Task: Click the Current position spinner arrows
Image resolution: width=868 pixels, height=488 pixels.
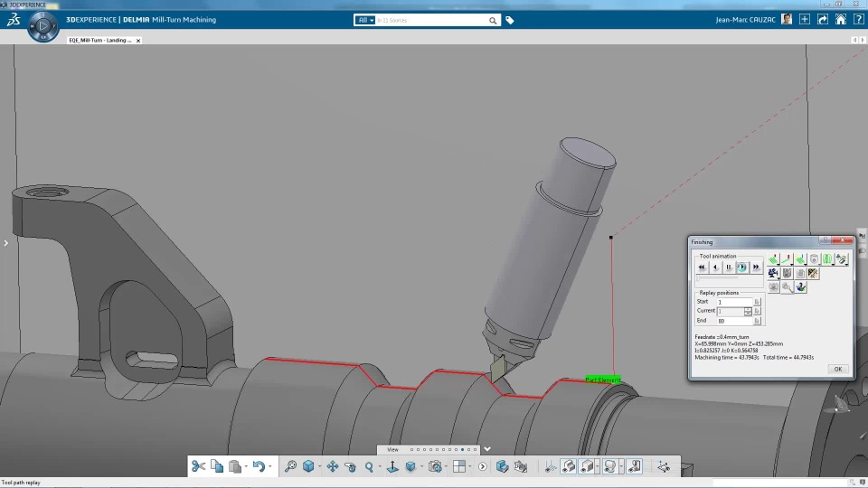Action: coord(748,312)
